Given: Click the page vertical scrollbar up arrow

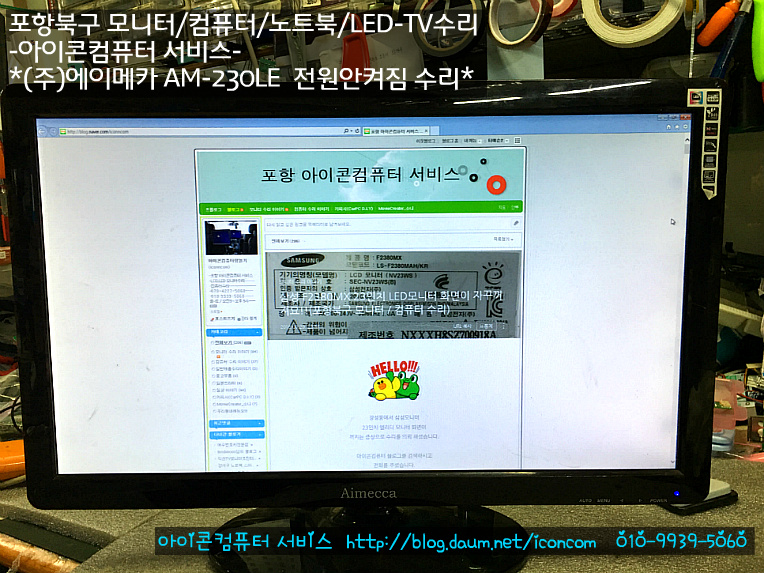Looking at the screenshot, I should point(687,140).
